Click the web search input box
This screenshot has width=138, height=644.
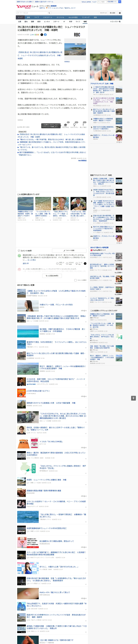(102, 2)
